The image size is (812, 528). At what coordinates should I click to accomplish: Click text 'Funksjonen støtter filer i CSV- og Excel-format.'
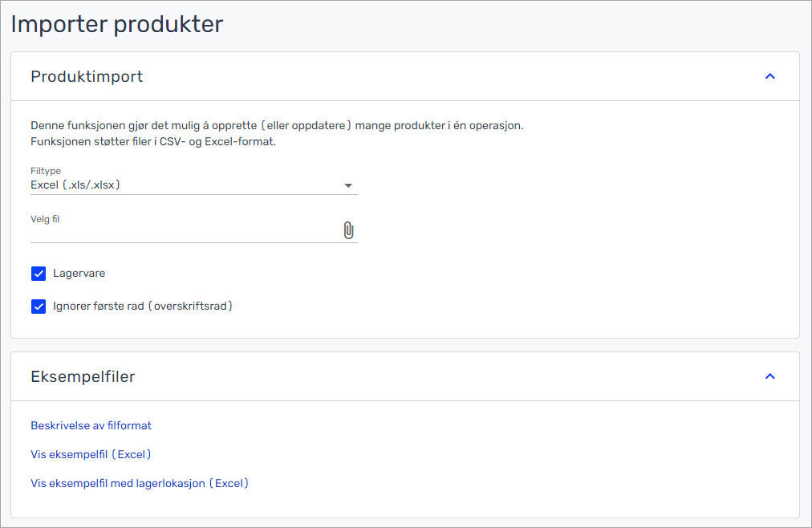click(153, 141)
